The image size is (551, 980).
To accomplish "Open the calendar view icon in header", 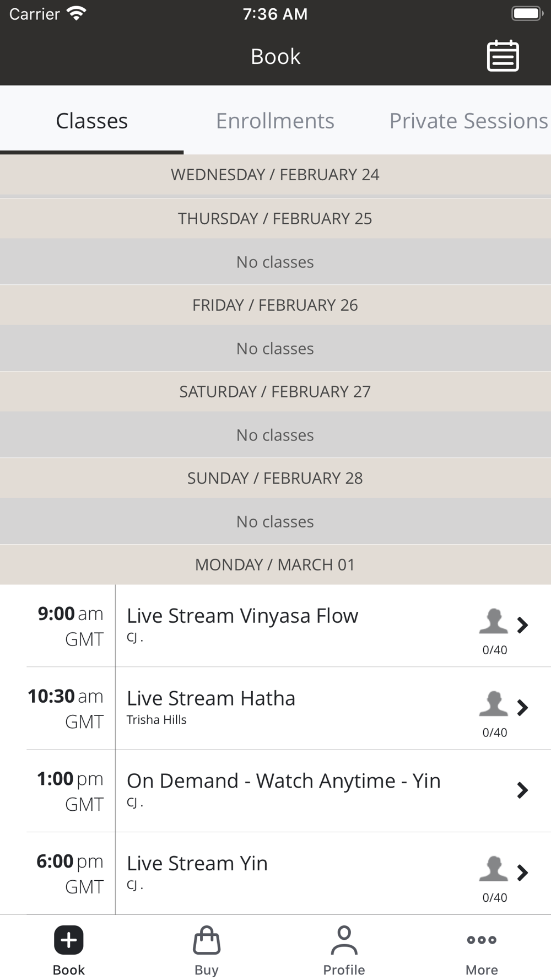I will 503,56.
